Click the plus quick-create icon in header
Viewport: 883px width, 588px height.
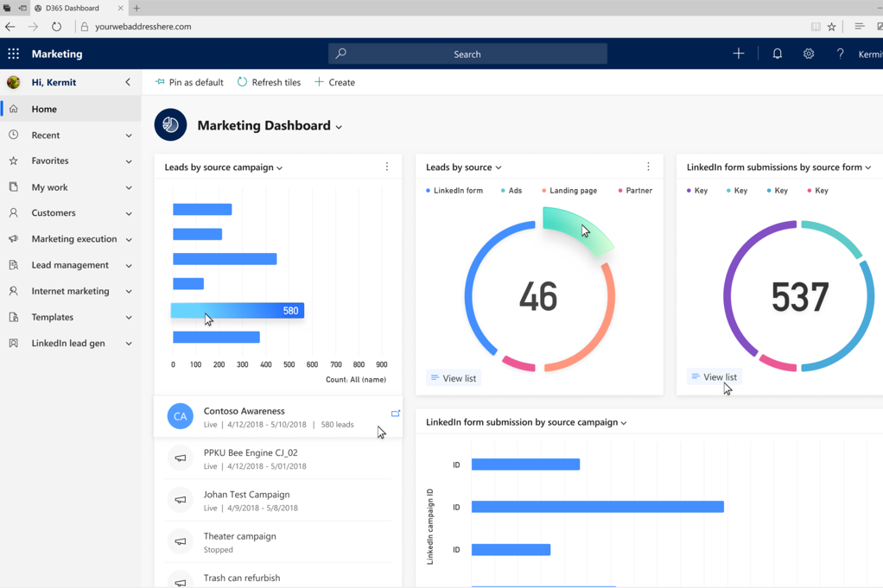point(738,54)
